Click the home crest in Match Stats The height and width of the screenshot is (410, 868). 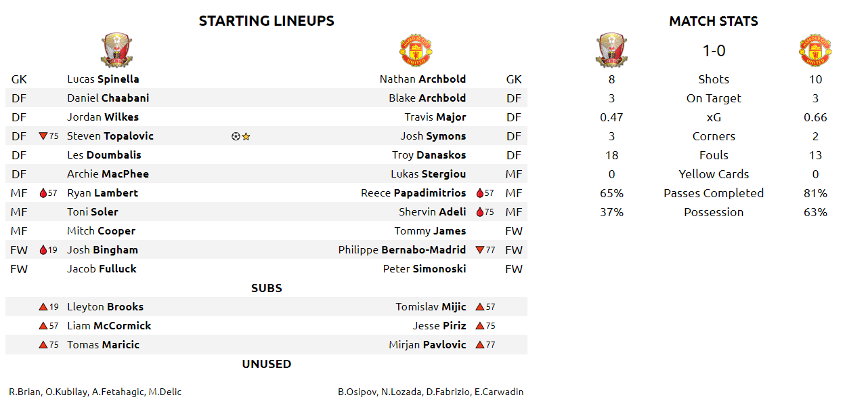click(x=612, y=50)
